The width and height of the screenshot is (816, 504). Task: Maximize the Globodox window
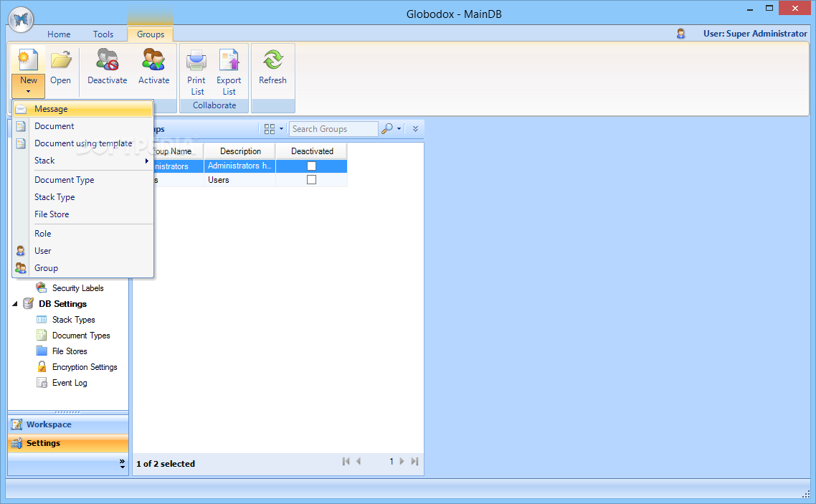point(769,9)
